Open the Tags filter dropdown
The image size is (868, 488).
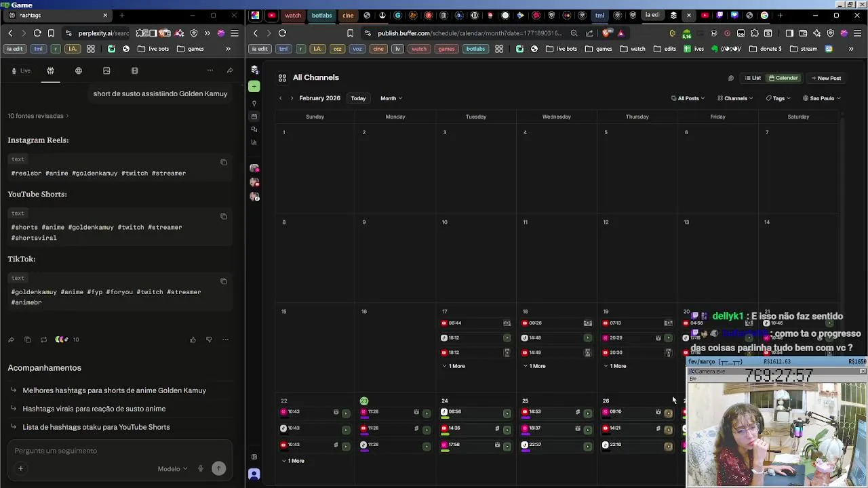778,98
